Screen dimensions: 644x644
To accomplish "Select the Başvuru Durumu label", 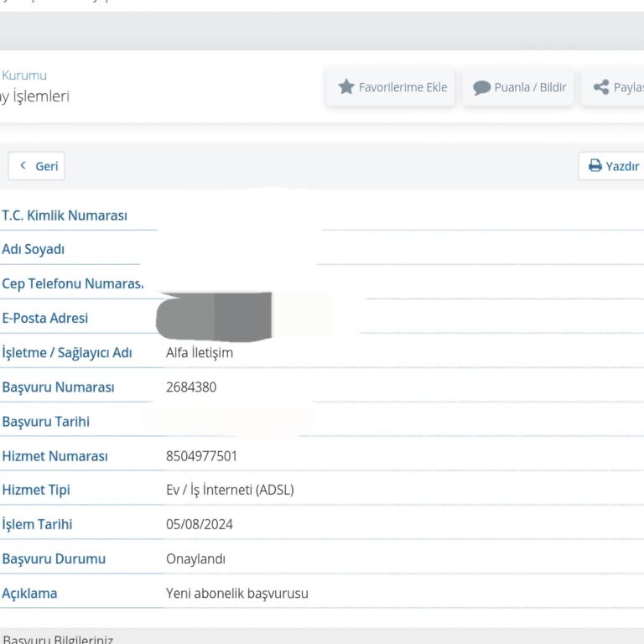I will click(54, 559).
